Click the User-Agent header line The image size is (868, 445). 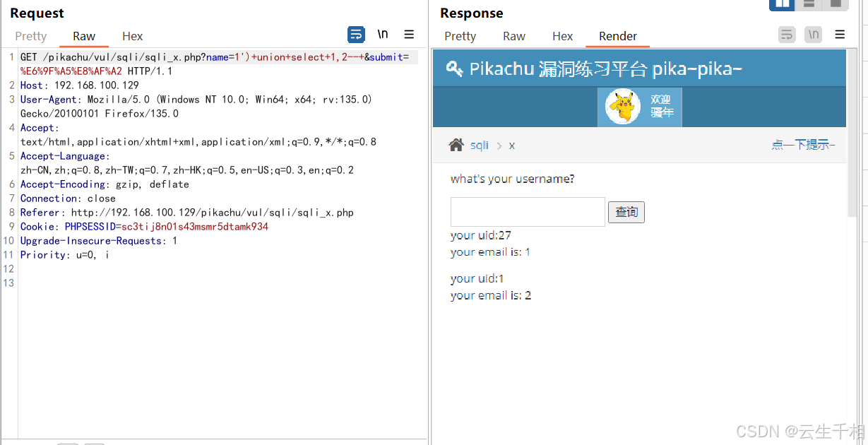coord(196,106)
